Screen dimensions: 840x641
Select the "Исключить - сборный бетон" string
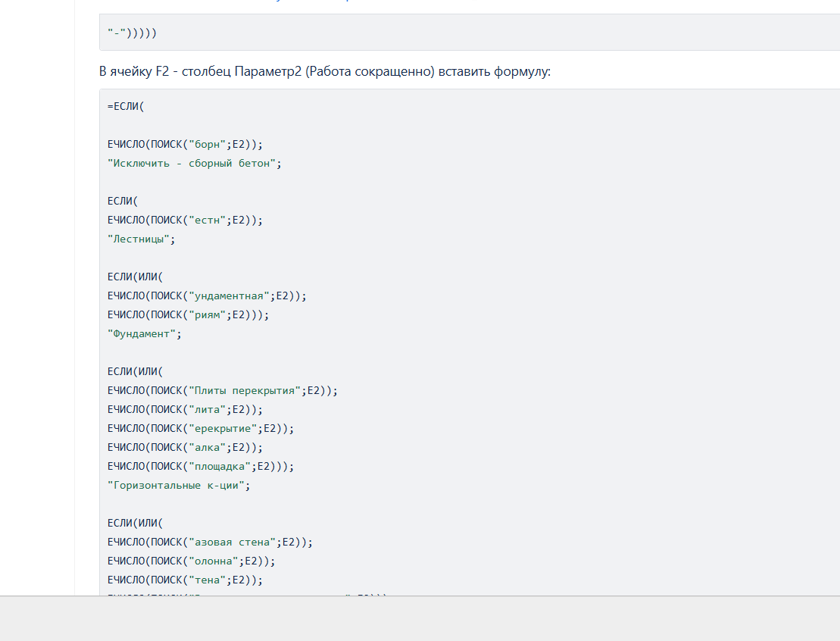coord(194,163)
